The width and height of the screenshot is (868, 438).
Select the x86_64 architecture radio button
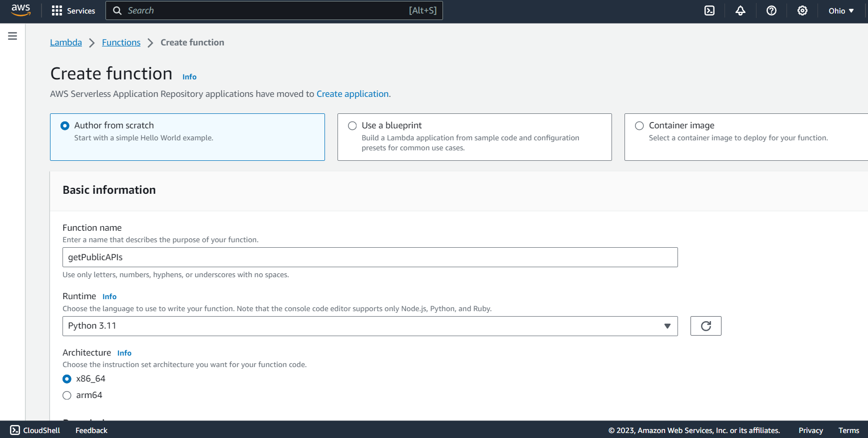(x=67, y=379)
